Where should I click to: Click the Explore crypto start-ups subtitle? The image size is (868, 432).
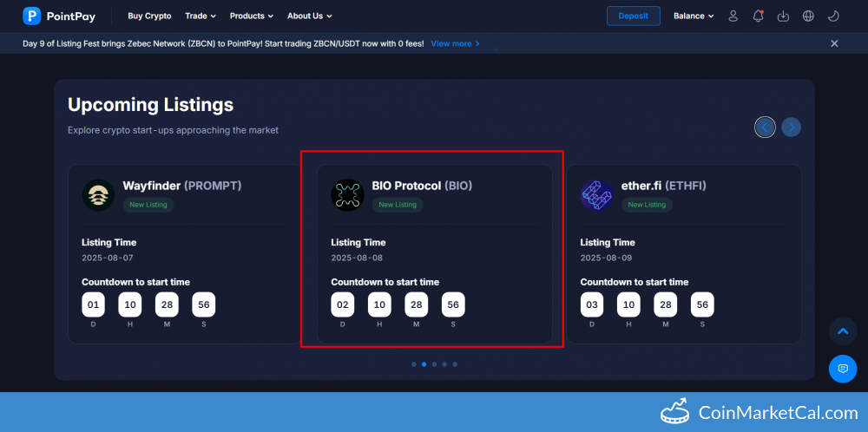pos(174,130)
